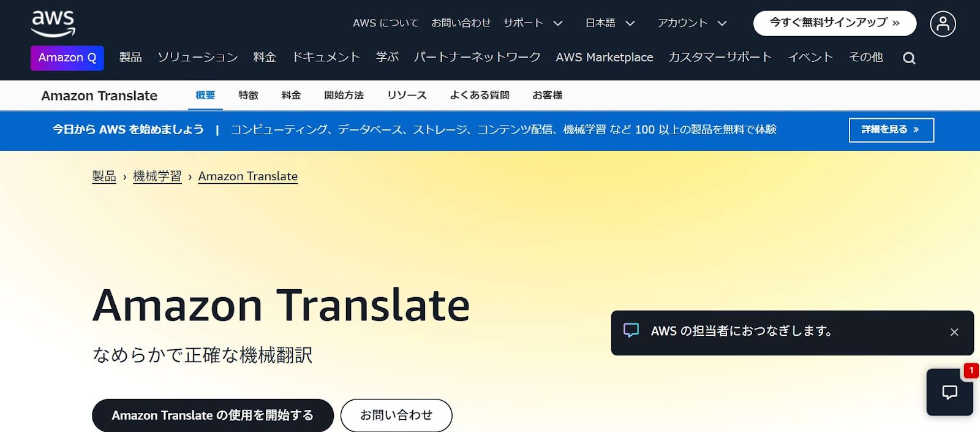Expand the サポート dropdown
Screen dimensions: 980x432
tap(533, 23)
